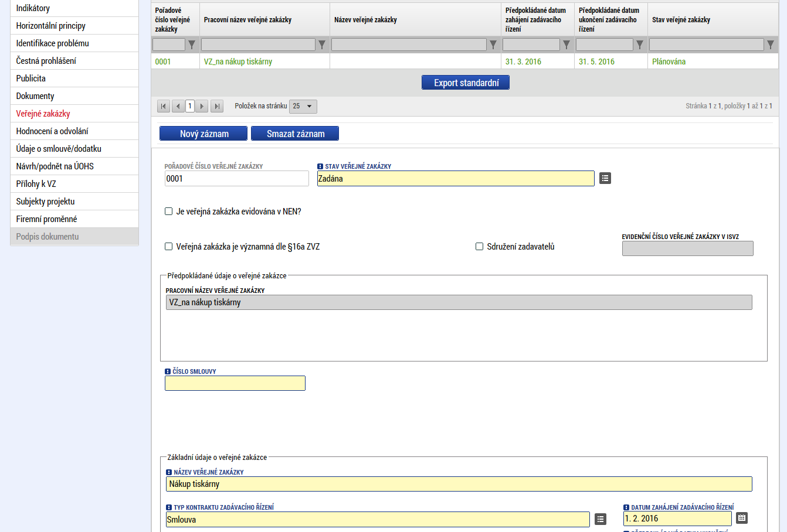The width and height of the screenshot is (787, 532).
Task: Open Údaje o smlouvě/dodatku section
Action: tap(74, 149)
